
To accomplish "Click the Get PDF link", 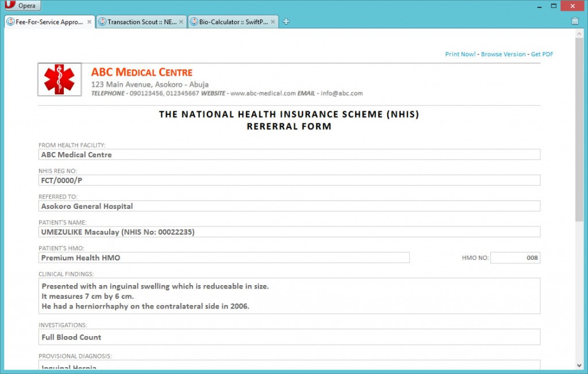I will point(542,54).
